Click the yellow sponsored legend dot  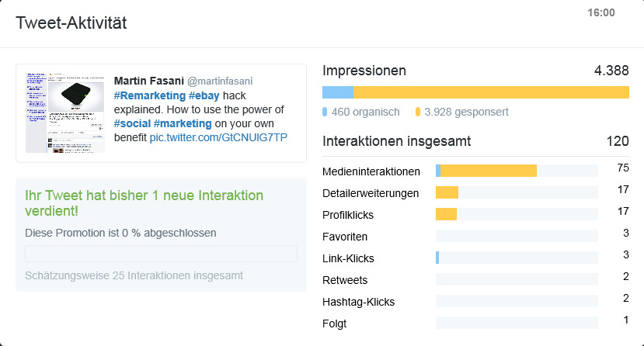click(418, 112)
